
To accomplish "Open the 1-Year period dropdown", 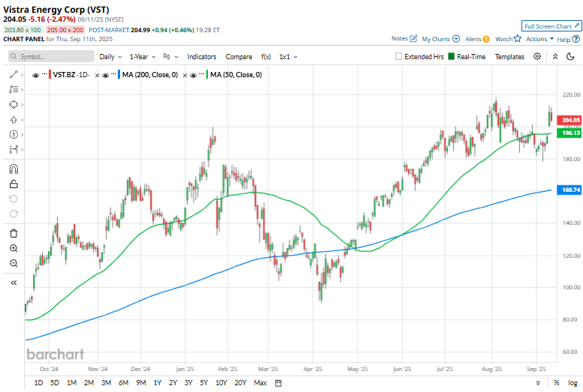I will click(143, 56).
